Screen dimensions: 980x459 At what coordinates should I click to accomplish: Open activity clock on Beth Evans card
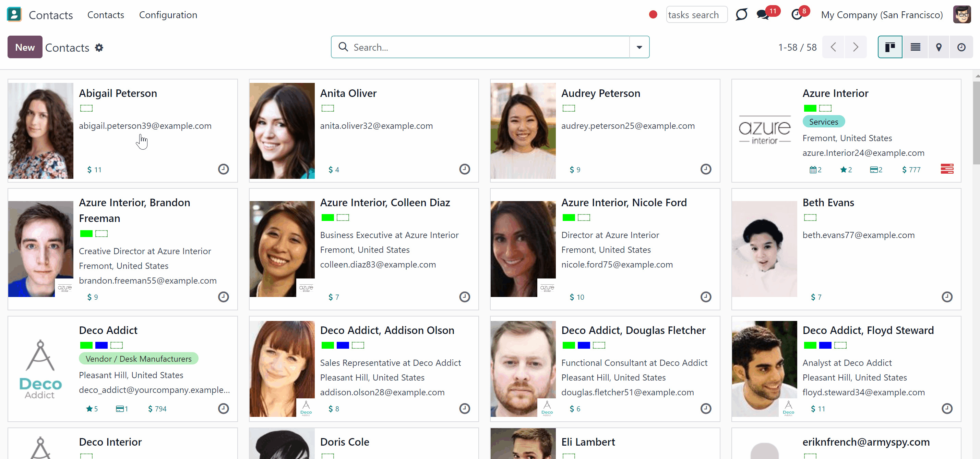[947, 297]
